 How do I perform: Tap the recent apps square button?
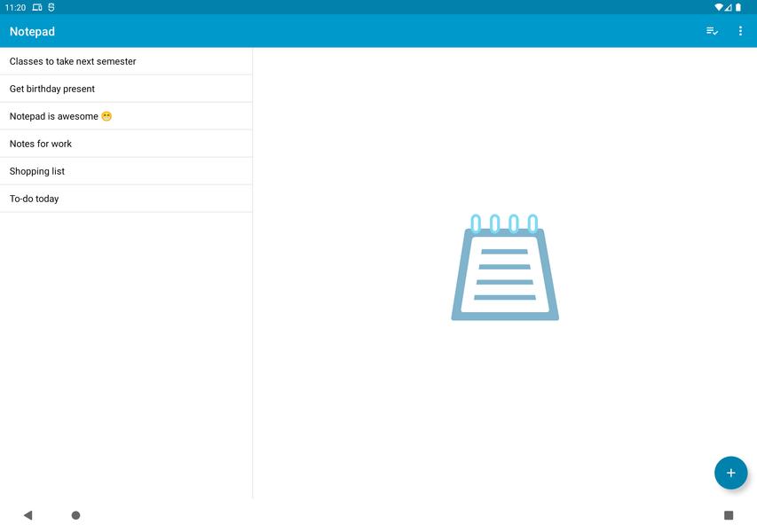(729, 515)
